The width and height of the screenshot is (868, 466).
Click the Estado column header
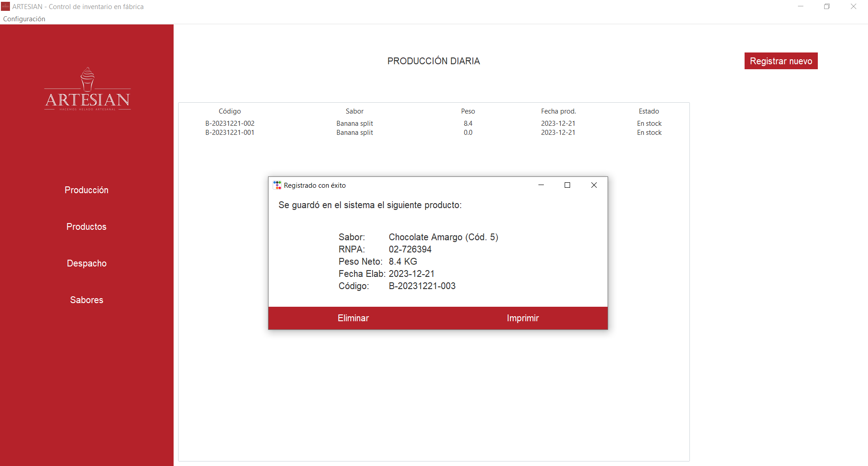(x=649, y=111)
